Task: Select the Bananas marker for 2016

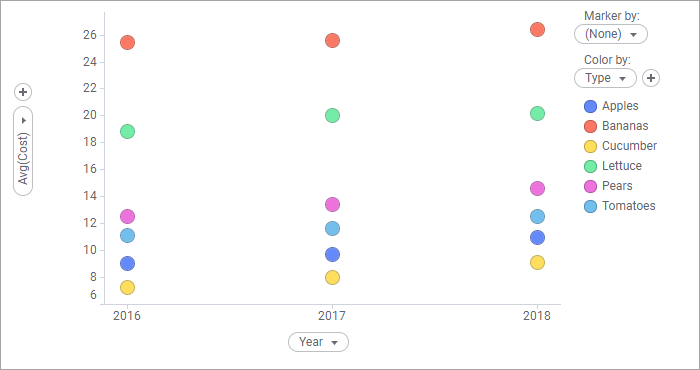Action: click(x=128, y=42)
